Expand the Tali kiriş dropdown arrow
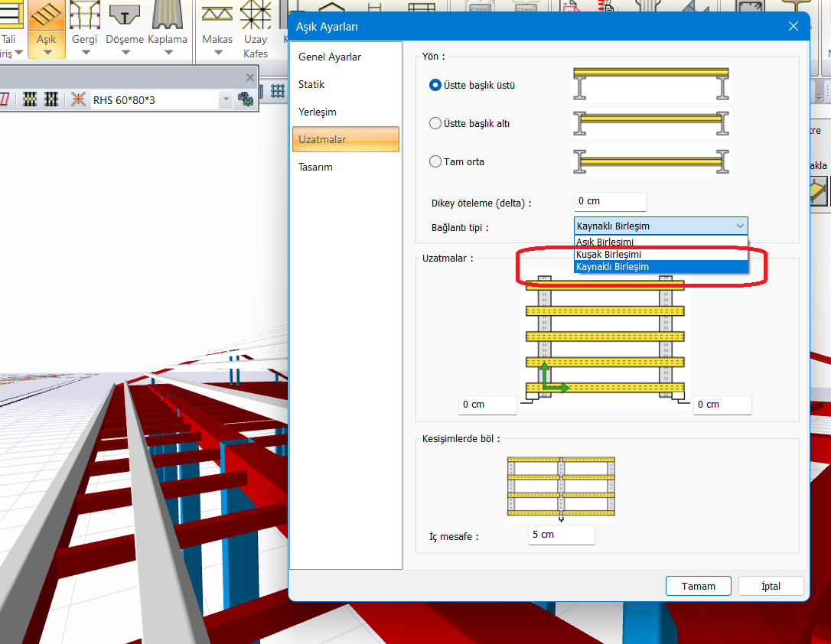Viewport: 831px width, 644px height. 18,53
